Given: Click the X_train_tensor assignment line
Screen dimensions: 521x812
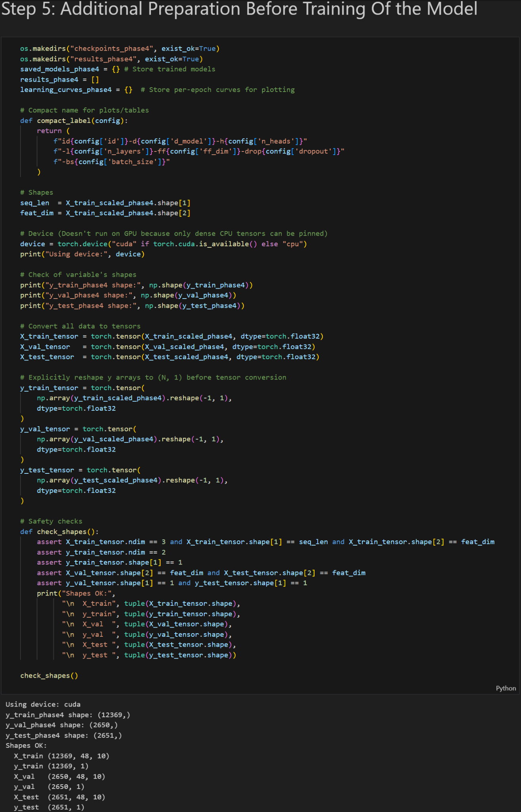Looking at the screenshot, I should coord(172,336).
